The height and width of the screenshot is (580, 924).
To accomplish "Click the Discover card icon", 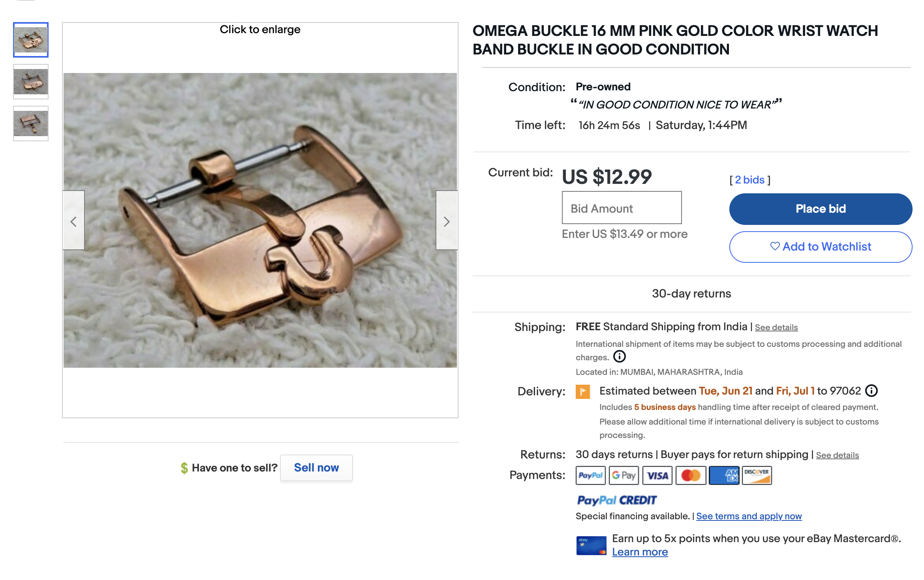I will (757, 475).
